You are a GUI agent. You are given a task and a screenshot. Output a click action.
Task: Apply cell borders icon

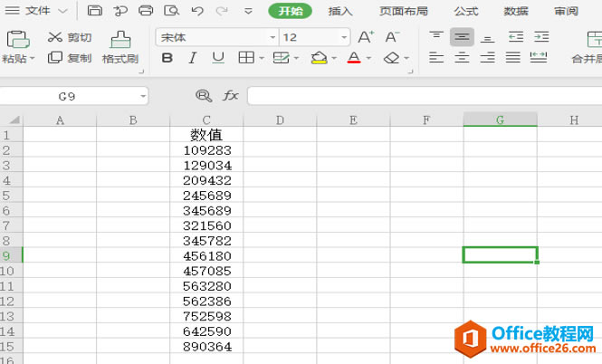246,58
